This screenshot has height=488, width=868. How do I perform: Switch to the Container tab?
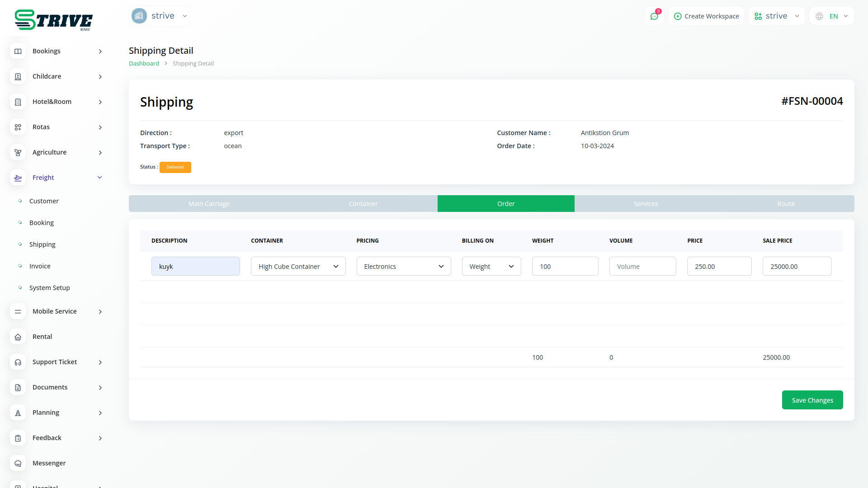(363, 204)
